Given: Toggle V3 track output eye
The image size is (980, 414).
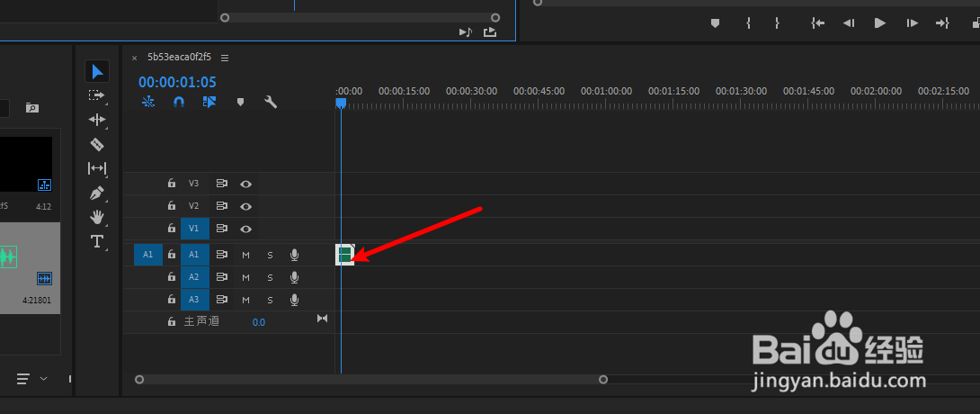Looking at the screenshot, I should [246, 184].
